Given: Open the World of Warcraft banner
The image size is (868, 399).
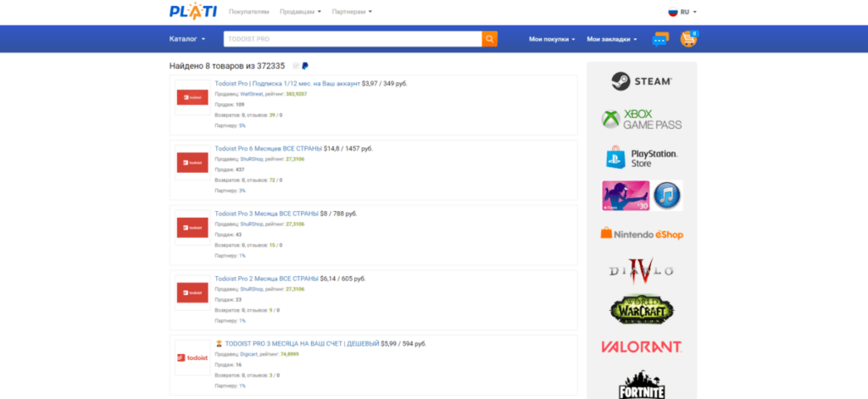Looking at the screenshot, I should click(642, 309).
